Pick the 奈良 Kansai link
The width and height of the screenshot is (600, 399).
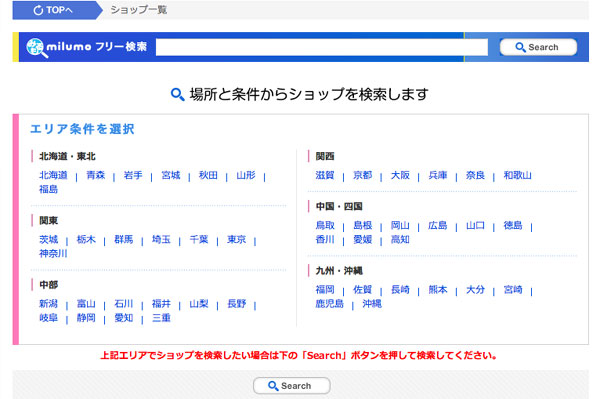475,175
